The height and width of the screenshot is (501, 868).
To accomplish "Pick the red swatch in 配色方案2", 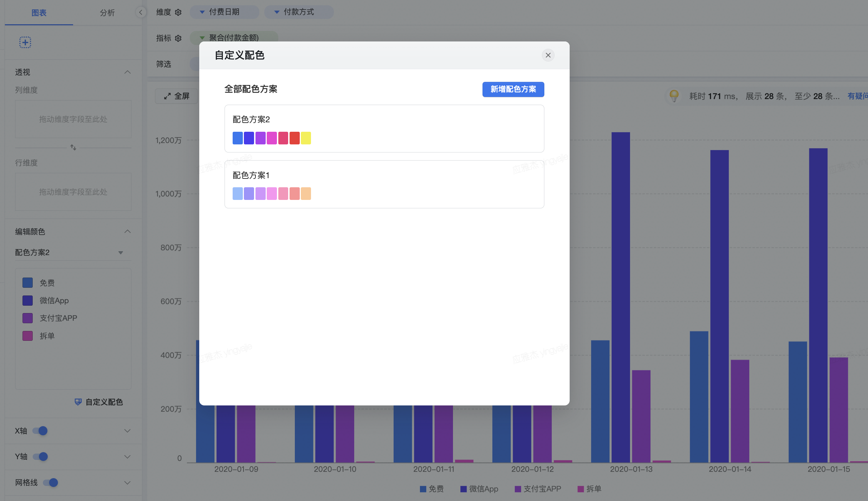I will tap(294, 138).
